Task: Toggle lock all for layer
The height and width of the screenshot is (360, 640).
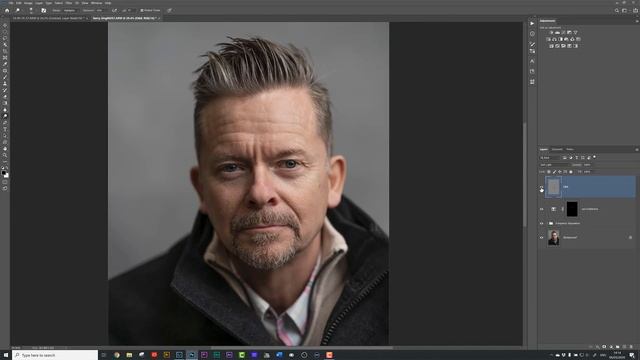Action: pos(571,172)
